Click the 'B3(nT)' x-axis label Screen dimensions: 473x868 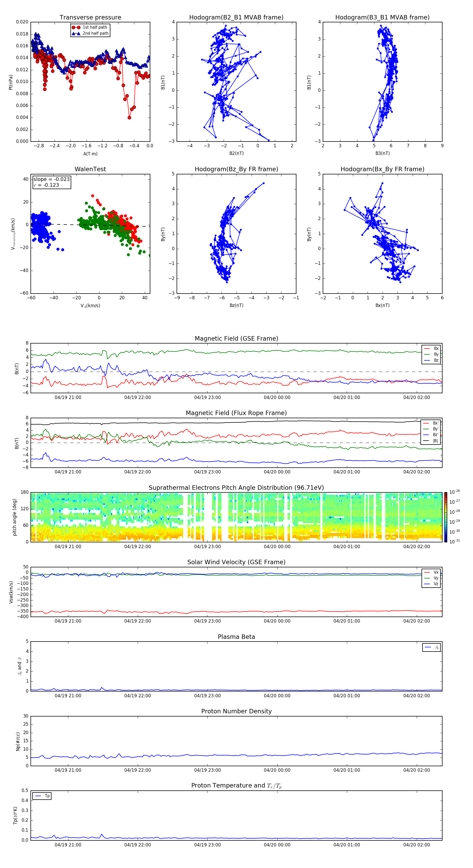382,153
